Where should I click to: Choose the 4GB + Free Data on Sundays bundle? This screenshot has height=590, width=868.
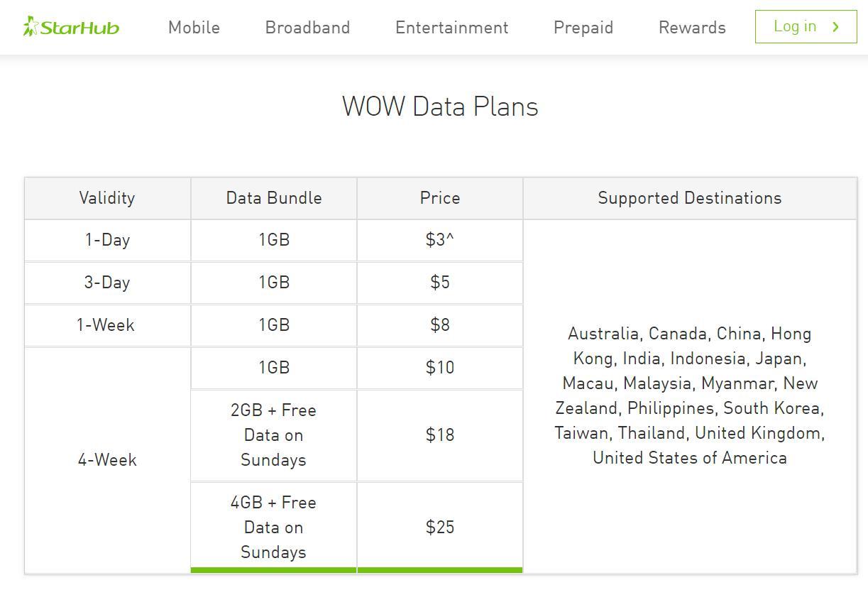273,528
